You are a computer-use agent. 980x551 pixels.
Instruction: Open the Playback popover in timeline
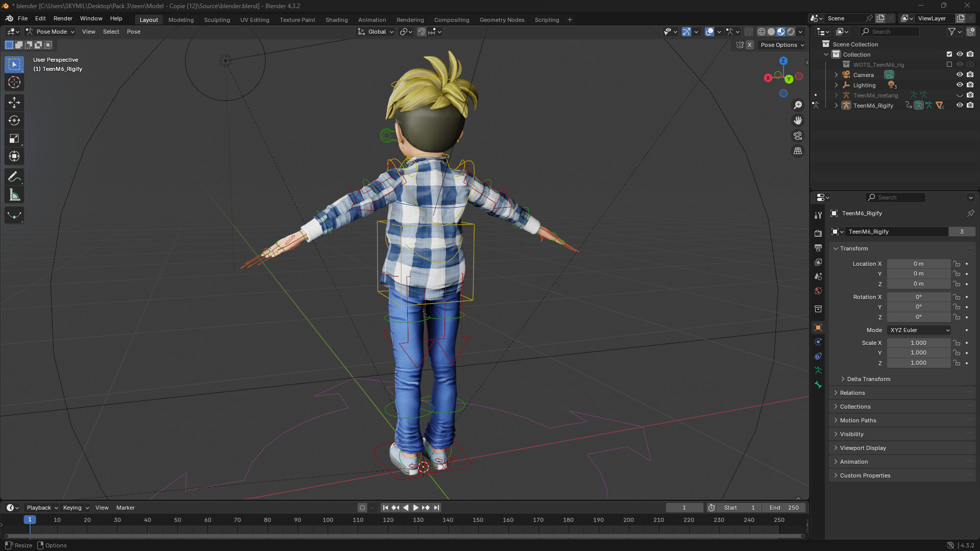click(42, 508)
